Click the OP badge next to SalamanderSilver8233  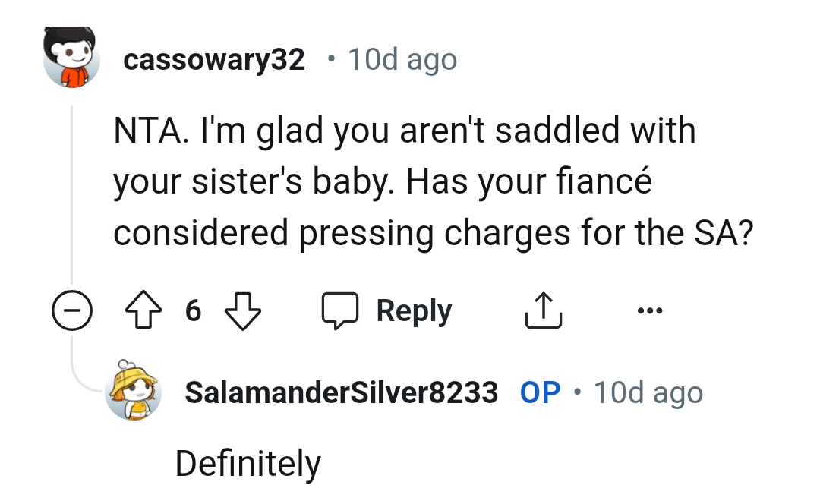pyautogui.click(x=541, y=392)
